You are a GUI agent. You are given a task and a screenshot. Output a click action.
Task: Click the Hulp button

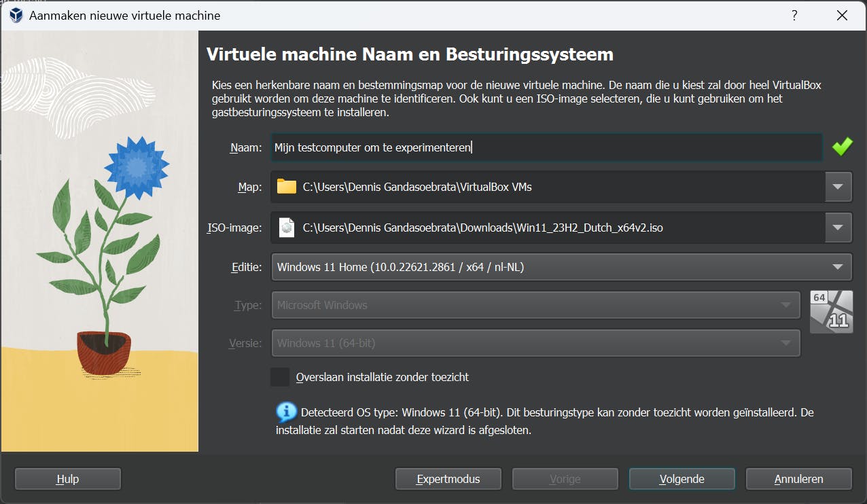click(x=68, y=479)
